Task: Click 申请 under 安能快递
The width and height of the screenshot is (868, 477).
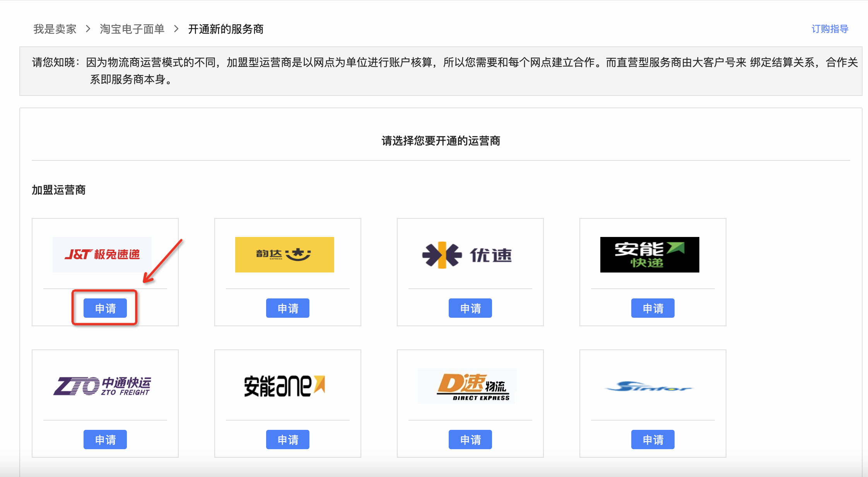Action: [653, 308]
